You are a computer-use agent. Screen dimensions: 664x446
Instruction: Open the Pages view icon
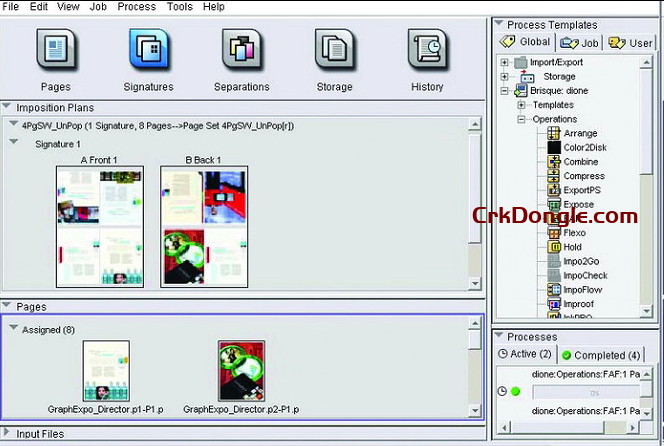pos(57,49)
